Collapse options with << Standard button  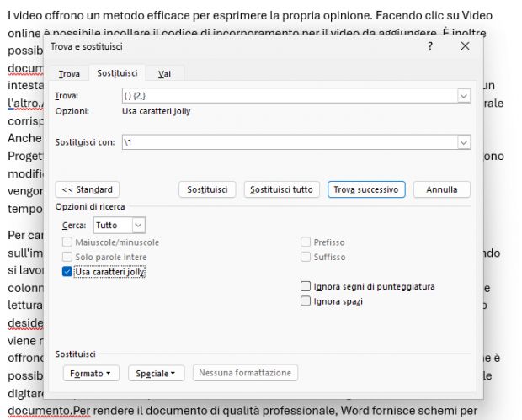click(87, 189)
